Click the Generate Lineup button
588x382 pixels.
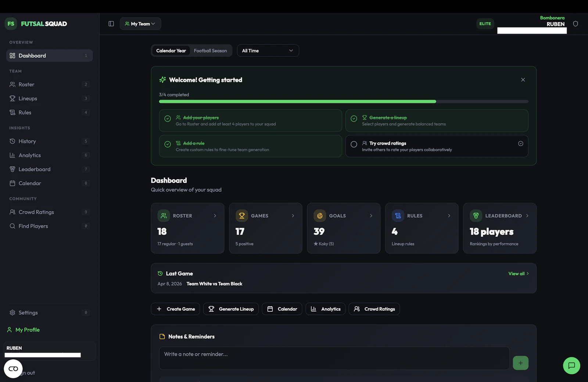click(x=231, y=309)
